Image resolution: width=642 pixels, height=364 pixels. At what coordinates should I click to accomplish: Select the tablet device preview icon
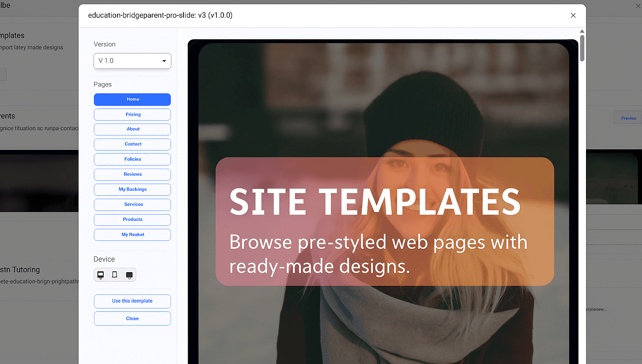115,275
